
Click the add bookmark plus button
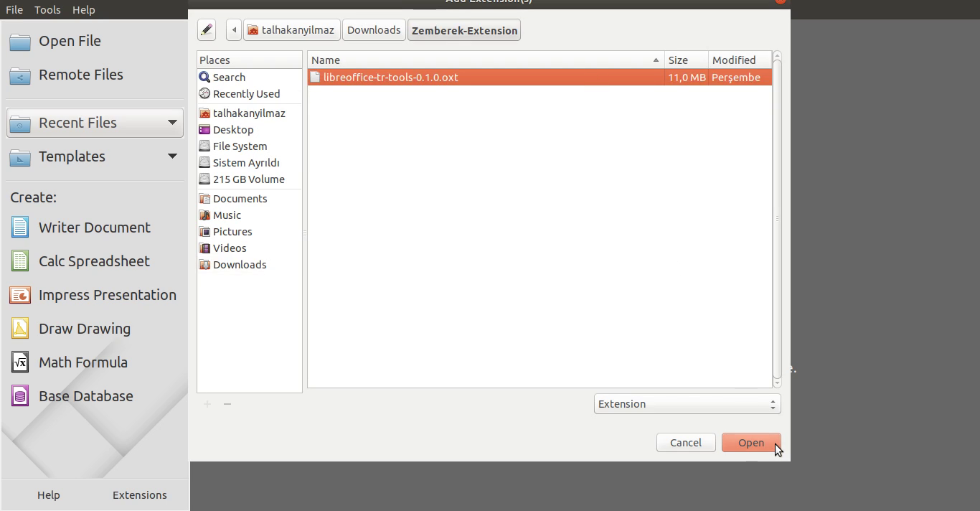pos(207,404)
